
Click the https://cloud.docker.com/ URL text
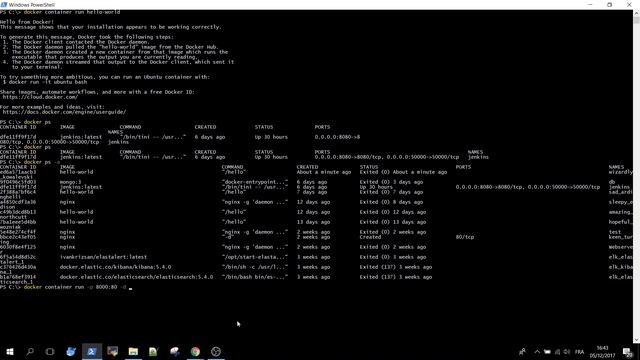(x=40, y=97)
